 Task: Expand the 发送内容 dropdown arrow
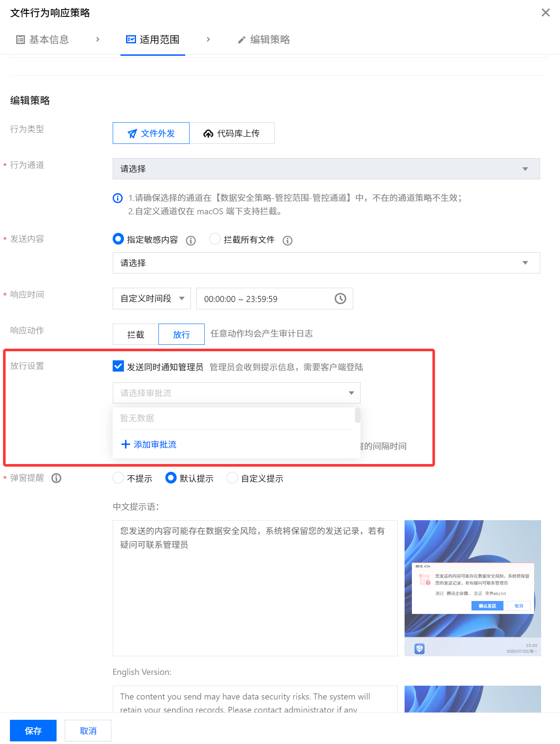point(525,263)
